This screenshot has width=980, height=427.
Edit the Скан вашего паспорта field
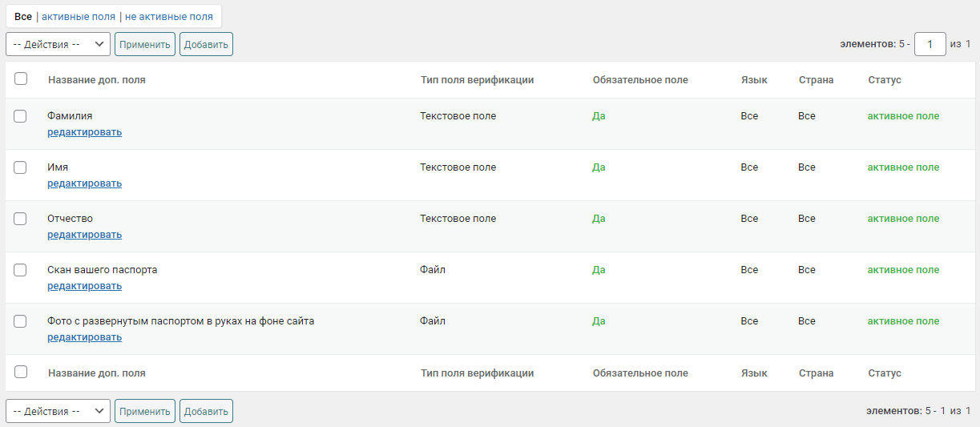point(84,286)
